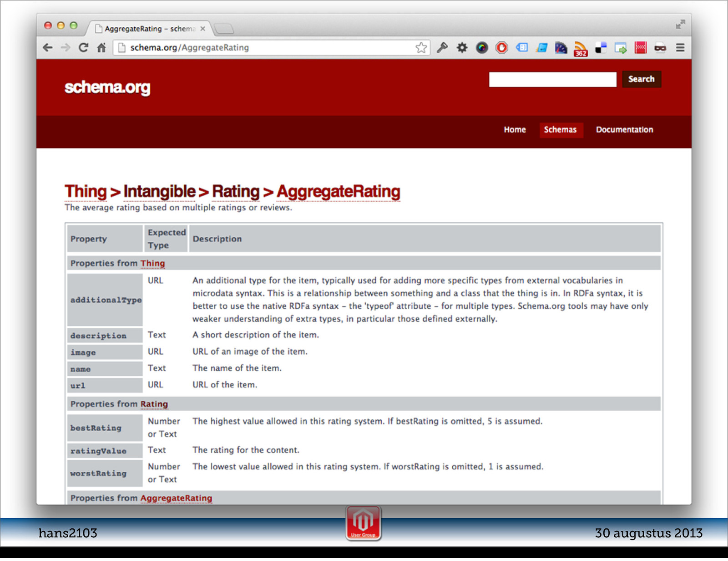Open the incognito mask extension icon
The width and height of the screenshot is (728, 561).
(x=660, y=47)
